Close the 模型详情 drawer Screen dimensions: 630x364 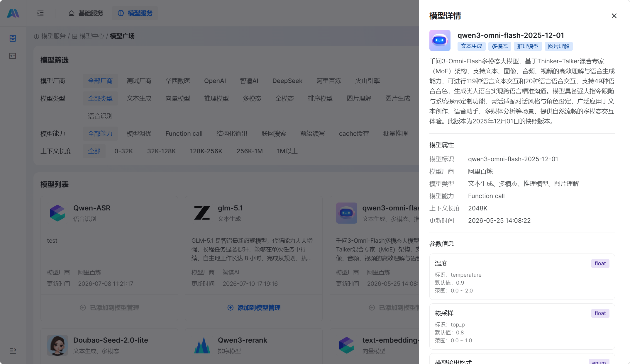614,16
